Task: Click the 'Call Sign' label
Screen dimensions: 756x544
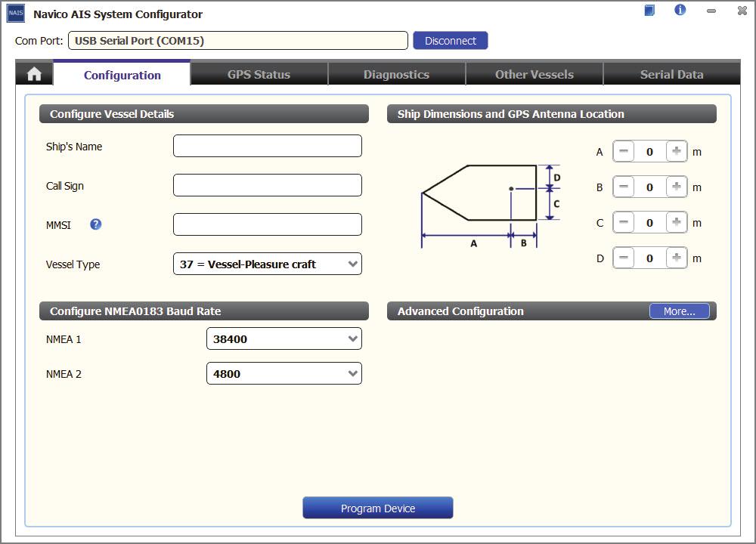Action: (x=64, y=186)
